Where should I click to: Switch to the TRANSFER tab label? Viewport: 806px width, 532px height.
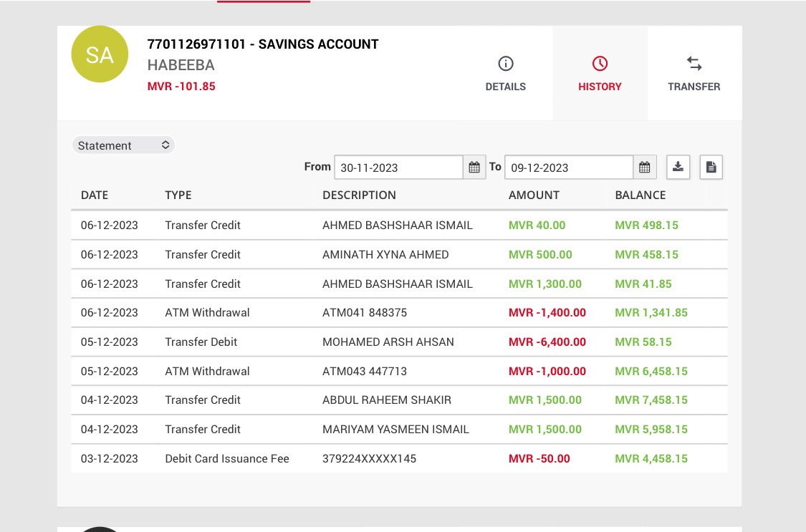694,87
